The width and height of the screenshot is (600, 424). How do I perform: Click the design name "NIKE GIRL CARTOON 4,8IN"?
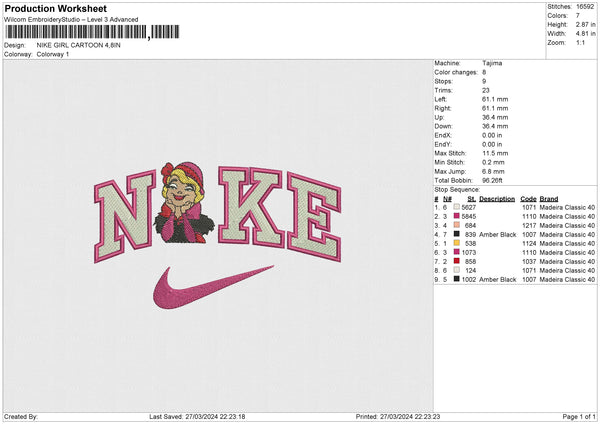point(78,45)
